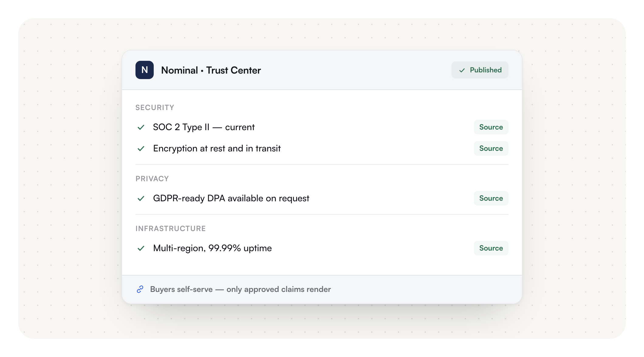The height and width of the screenshot is (357, 644).
Task: Click checkmark next to Multi-region uptime
Action: pyautogui.click(x=141, y=248)
